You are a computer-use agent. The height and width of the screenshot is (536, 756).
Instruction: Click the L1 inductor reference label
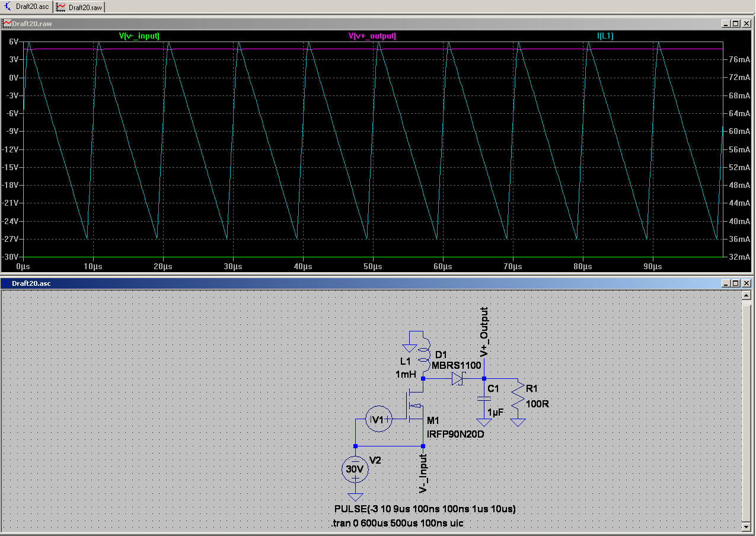click(x=405, y=361)
